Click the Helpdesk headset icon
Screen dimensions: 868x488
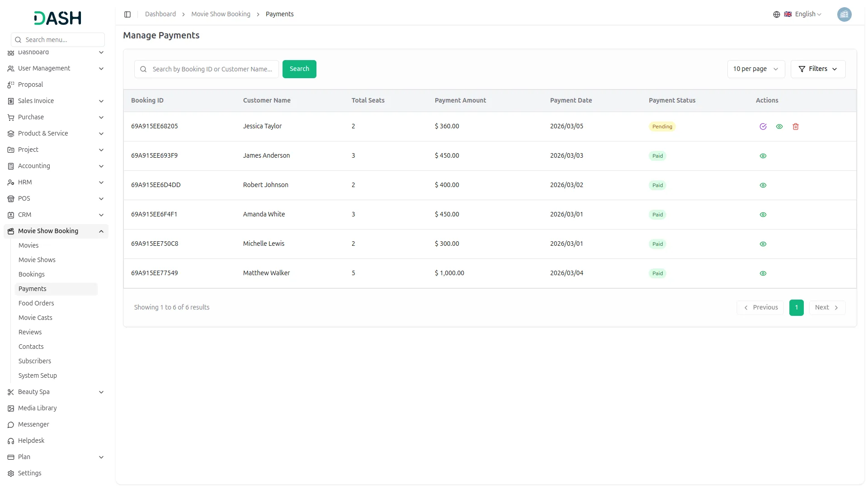click(x=10, y=441)
